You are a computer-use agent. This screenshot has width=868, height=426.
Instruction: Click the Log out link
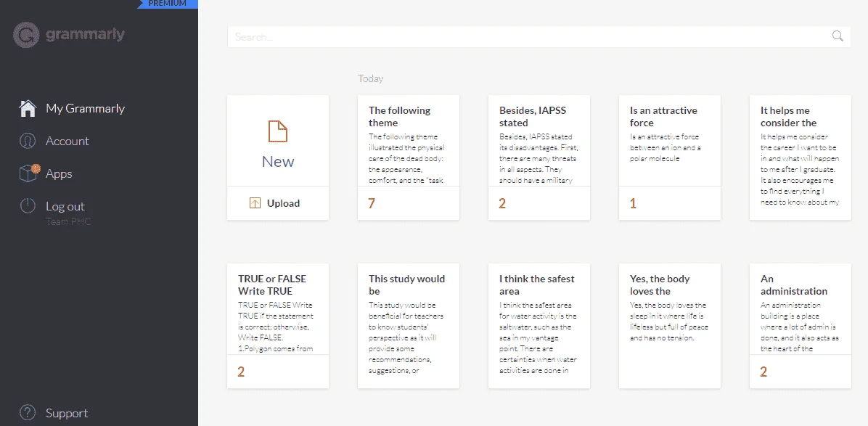point(65,206)
